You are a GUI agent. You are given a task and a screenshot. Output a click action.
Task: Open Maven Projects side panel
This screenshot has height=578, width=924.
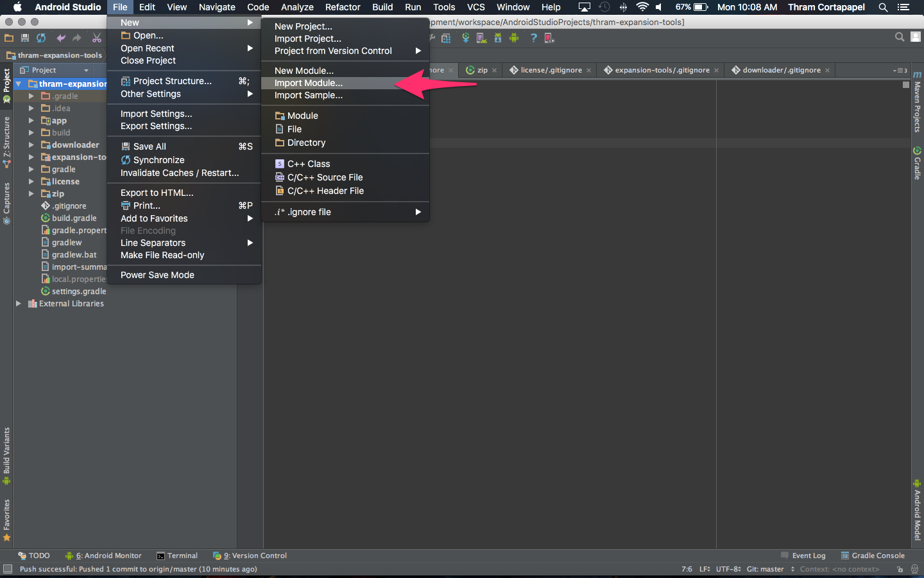[x=918, y=101]
